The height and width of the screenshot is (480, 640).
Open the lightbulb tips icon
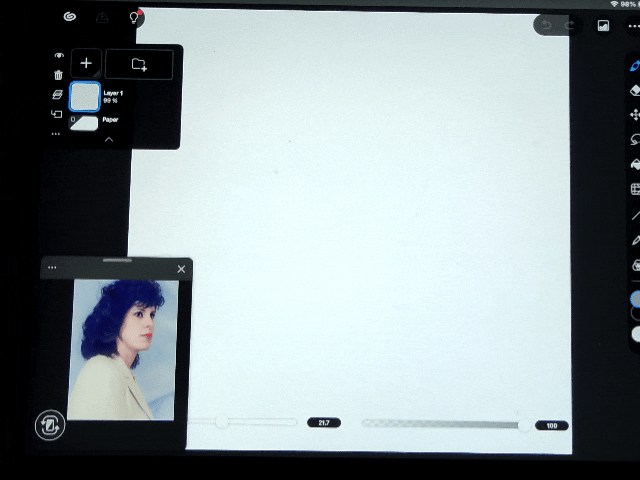point(133,18)
